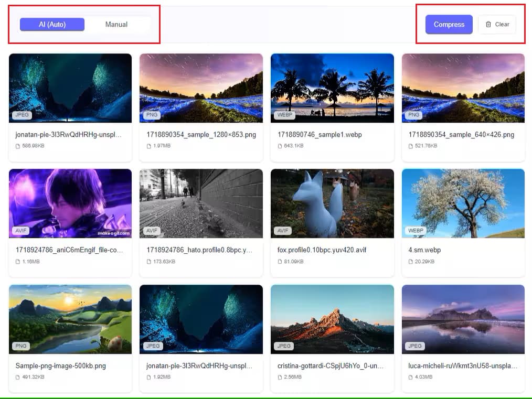
Task: Click file name cristina-gottardi-CSpjU6hYo_0-un...
Action: 331,366
